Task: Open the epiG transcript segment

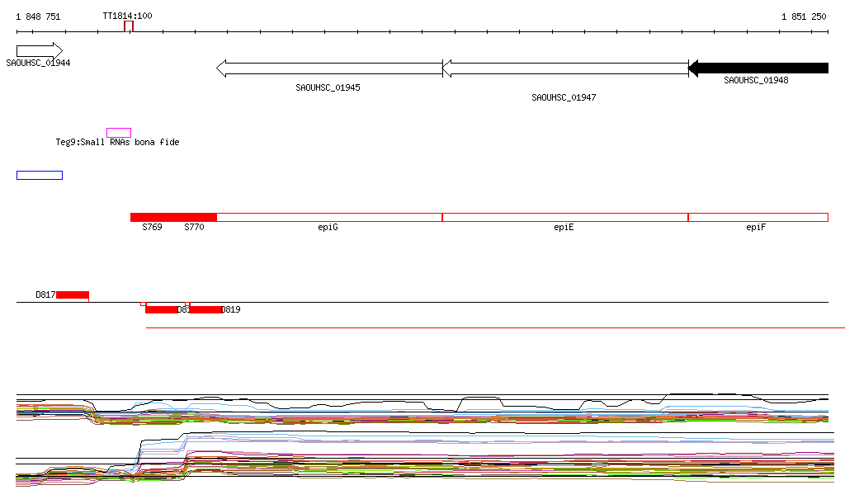Action: (x=329, y=217)
